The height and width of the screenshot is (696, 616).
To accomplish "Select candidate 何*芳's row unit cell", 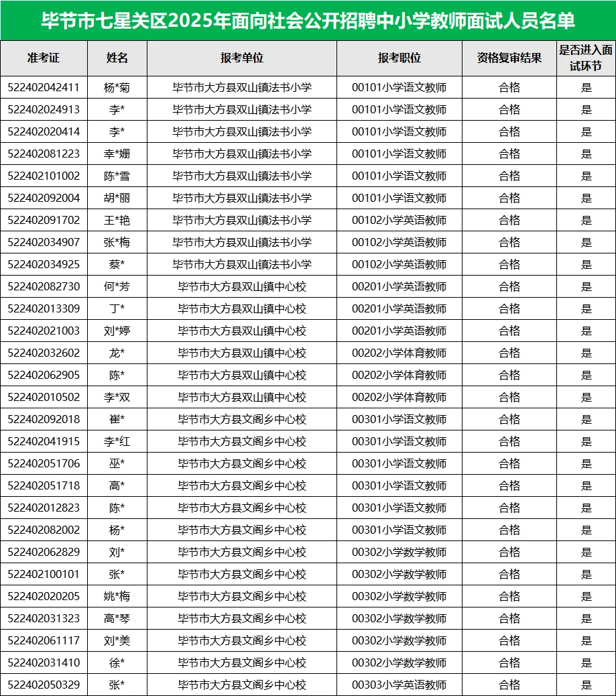I will pos(241,286).
